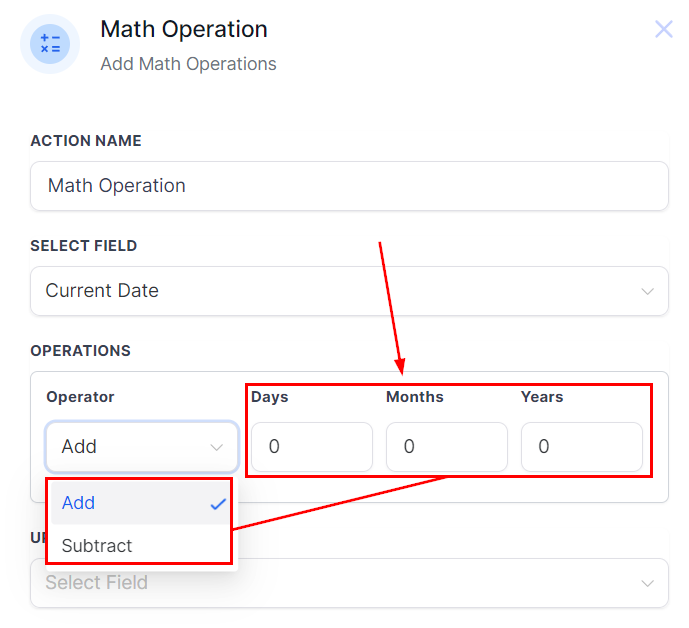Click the OPERATIONS section label
Screen dimensions: 689x628
81,351
